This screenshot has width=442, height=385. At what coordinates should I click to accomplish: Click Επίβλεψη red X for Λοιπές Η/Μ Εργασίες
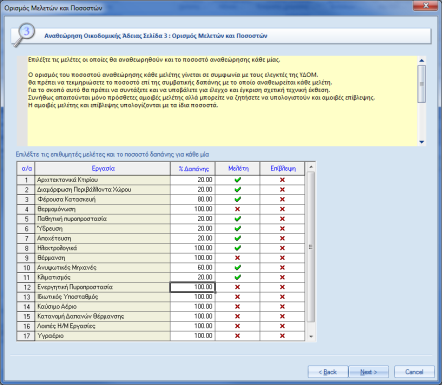coord(282,326)
